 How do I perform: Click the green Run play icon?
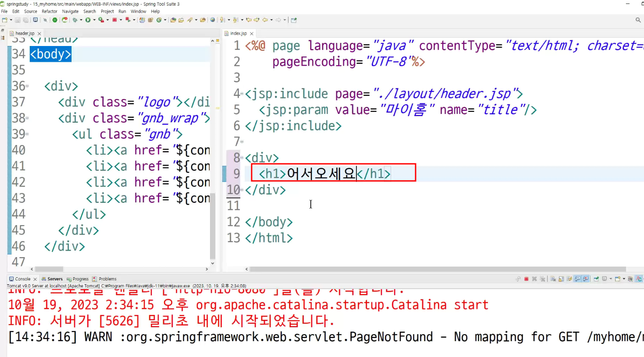[88, 20]
